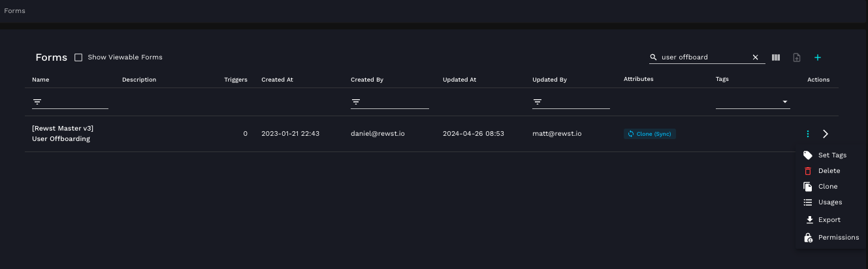Click the search magnifier icon
Image resolution: width=868 pixels, height=269 pixels.
pos(653,57)
